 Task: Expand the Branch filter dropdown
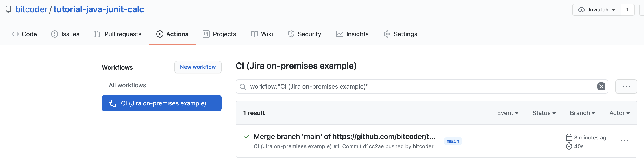click(582, 113)
